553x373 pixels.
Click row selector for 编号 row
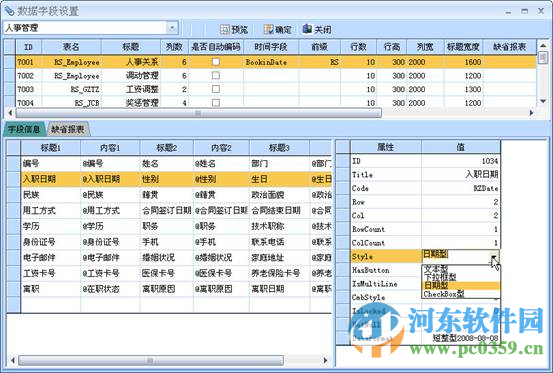click(x=13, y=163)
